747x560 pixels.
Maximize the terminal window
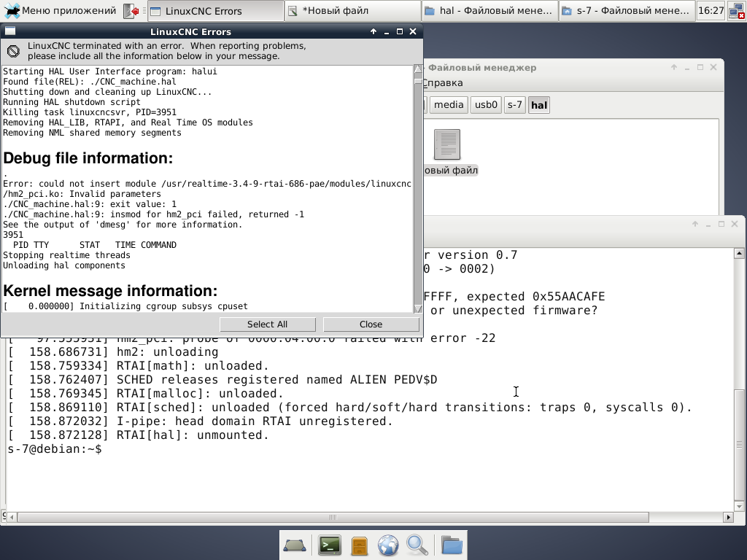click(x=721, y=224)
